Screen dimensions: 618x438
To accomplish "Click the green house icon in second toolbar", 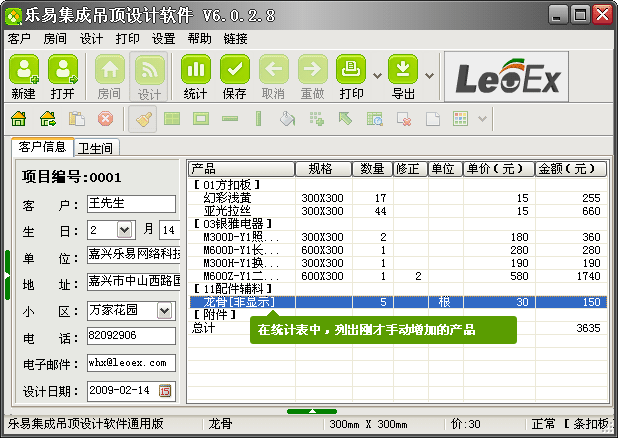I will point(19,119).
